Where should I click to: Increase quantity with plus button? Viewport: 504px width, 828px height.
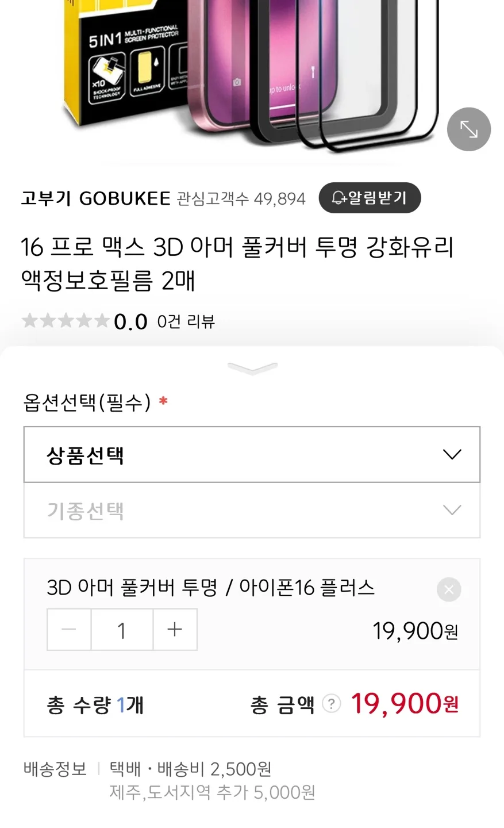pyautogui.click(x=175, y=630)
